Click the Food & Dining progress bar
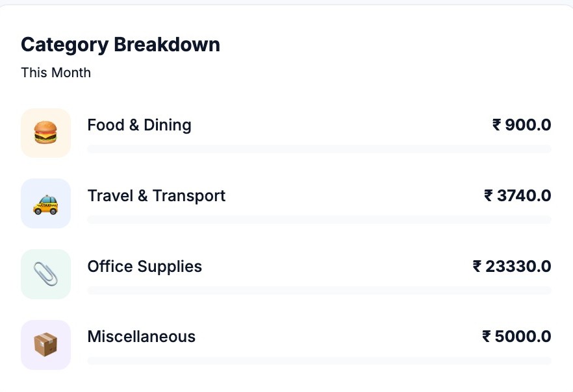Screen dimensions: 573x392 pos(318,149)
